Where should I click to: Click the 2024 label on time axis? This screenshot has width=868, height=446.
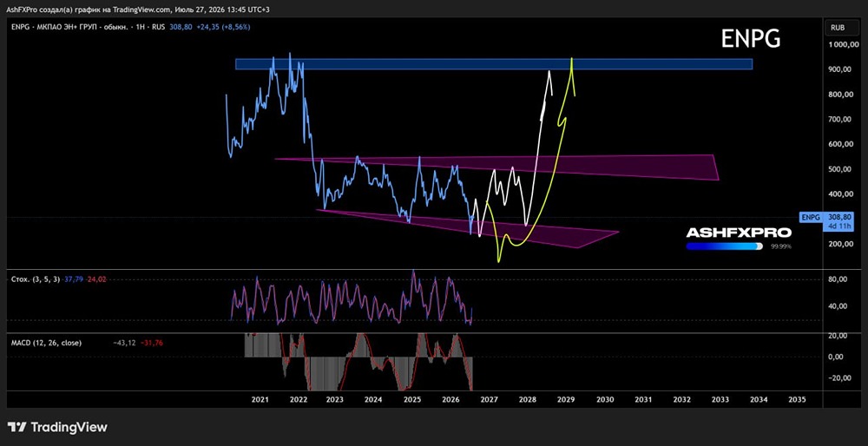(x=373, y=399)
